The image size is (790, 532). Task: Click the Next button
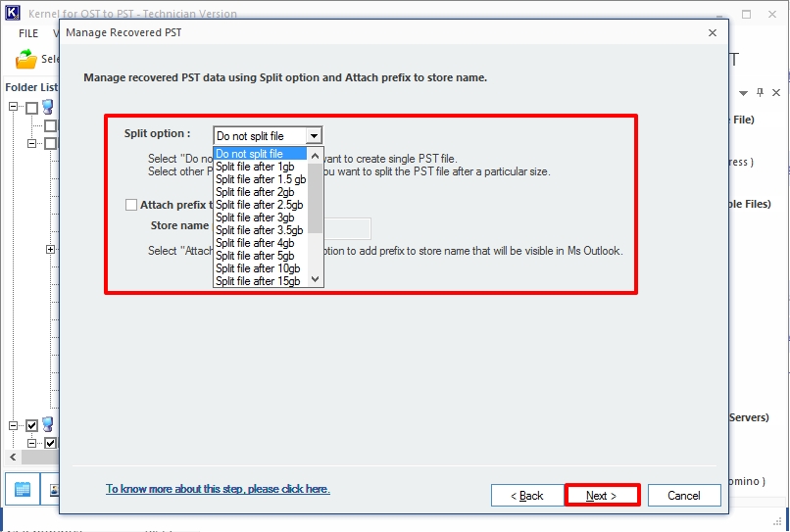click(x=602, y=496)
